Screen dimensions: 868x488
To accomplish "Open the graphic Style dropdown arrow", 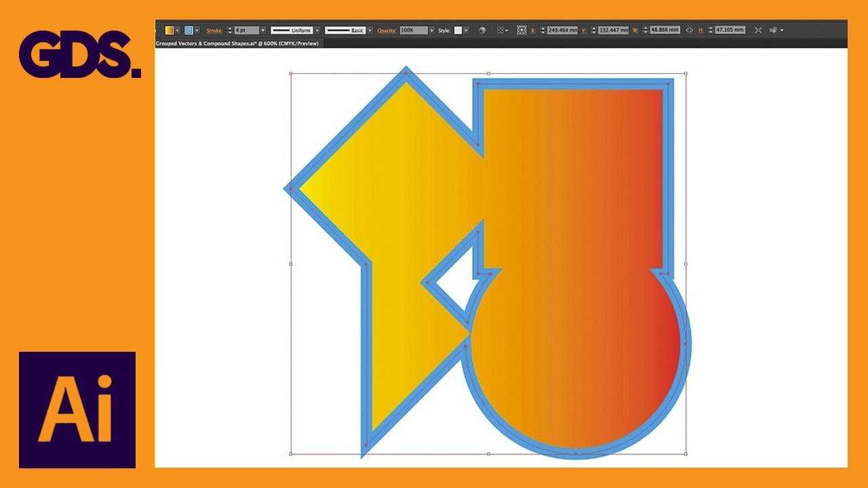I will 467,30.
